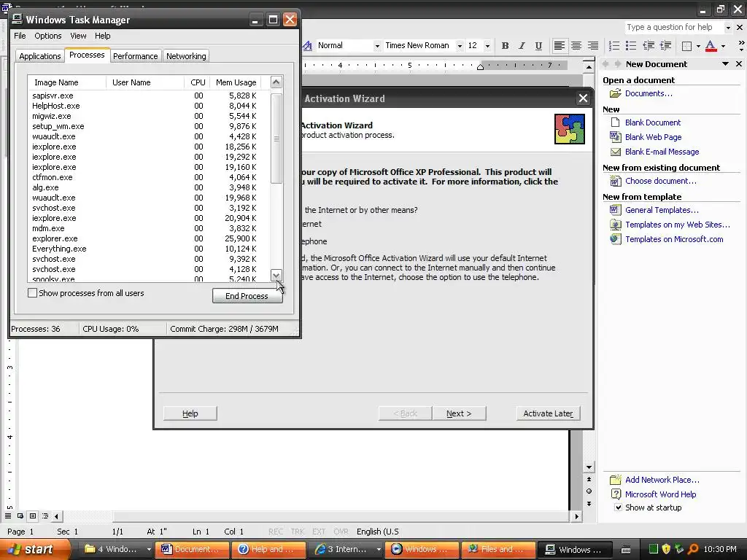The height and width of the screenshot is (560, 747).
Task: Expand the font color dropdown arrow
Action: [723, 46]
